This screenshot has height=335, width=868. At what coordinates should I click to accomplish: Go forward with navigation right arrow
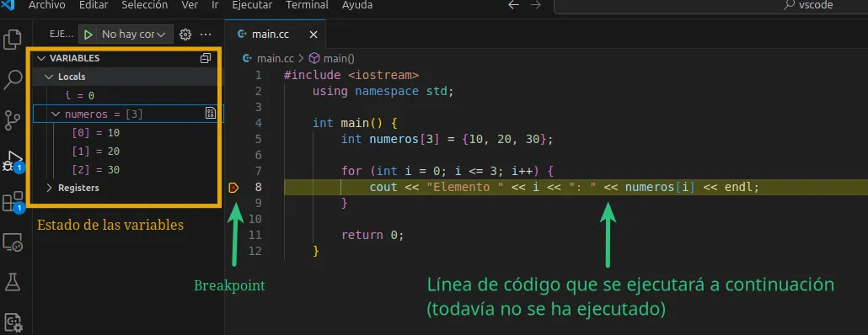[x=535, y=5]
